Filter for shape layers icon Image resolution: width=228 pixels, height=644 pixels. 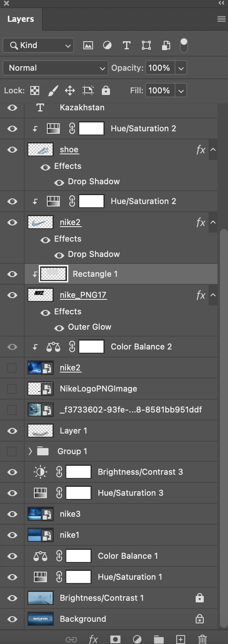(x=146, y=45)
